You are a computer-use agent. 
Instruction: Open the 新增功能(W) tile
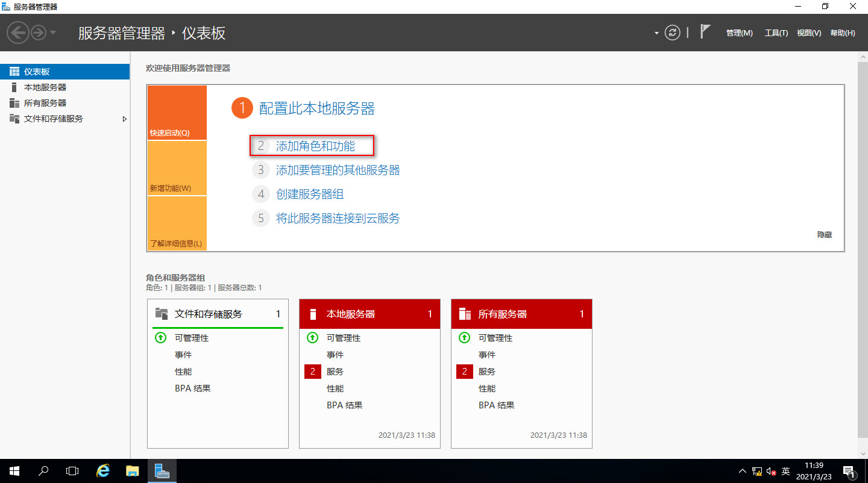tap(177, 168)
